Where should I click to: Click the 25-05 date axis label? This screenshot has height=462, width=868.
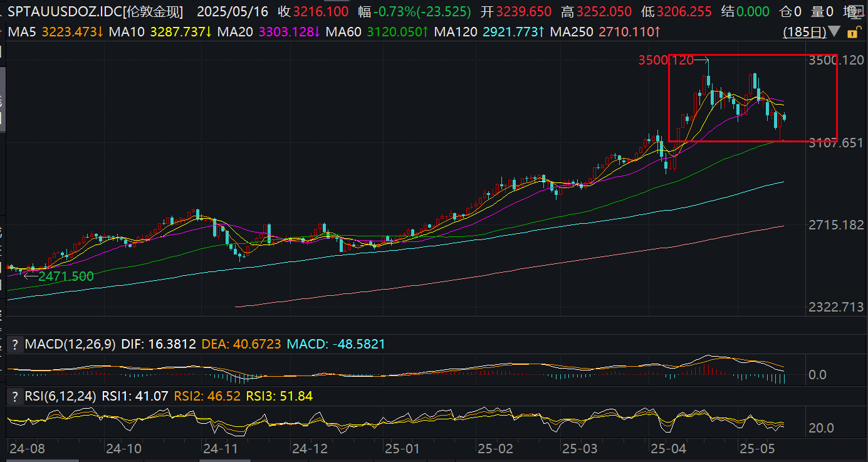click(758, 449)
